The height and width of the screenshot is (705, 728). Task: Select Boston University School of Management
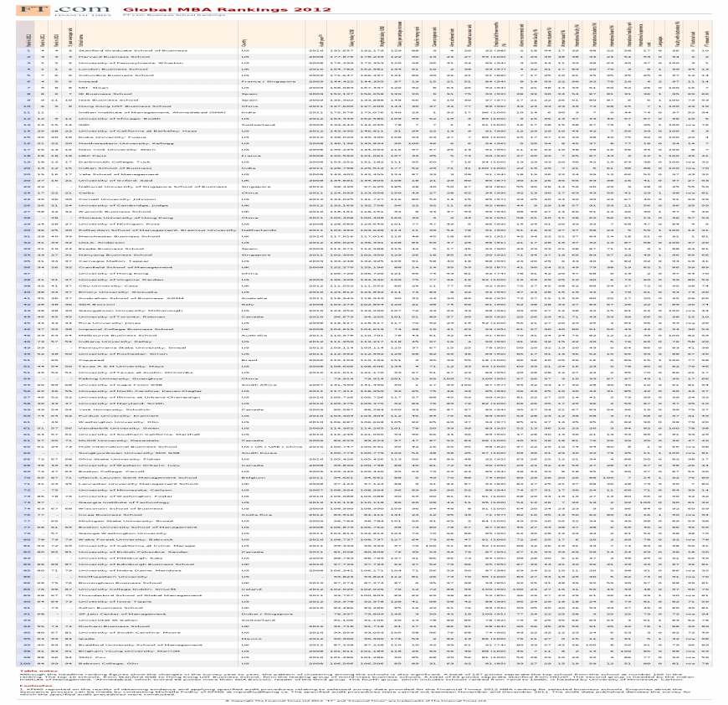pos(137,527)
